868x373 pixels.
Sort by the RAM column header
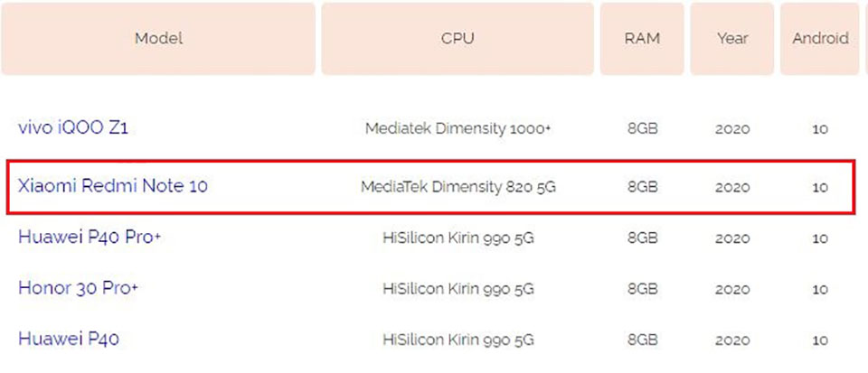[642, 39]
